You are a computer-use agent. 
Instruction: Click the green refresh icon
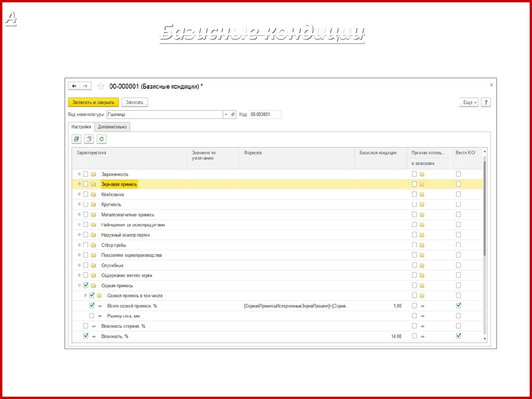click(101, 139)
